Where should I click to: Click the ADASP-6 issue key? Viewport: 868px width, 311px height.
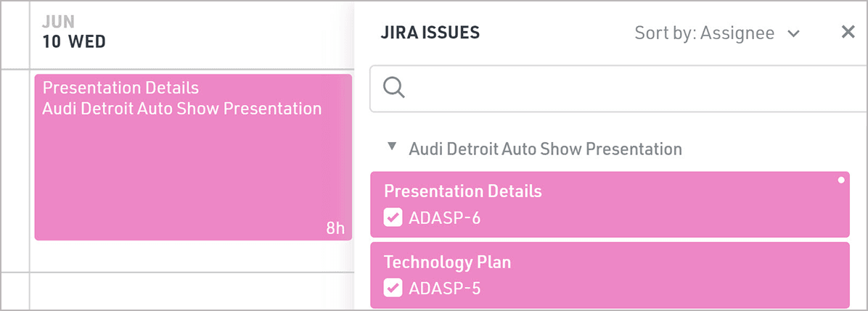coord(444,217)
